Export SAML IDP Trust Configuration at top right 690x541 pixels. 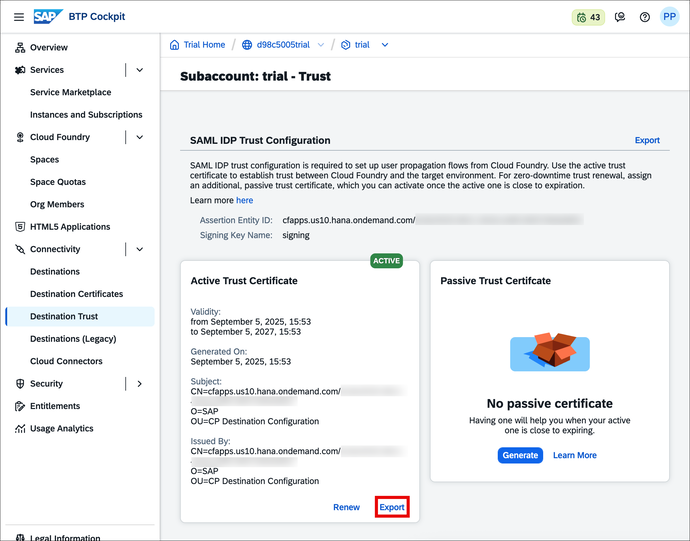coord(647,140)
